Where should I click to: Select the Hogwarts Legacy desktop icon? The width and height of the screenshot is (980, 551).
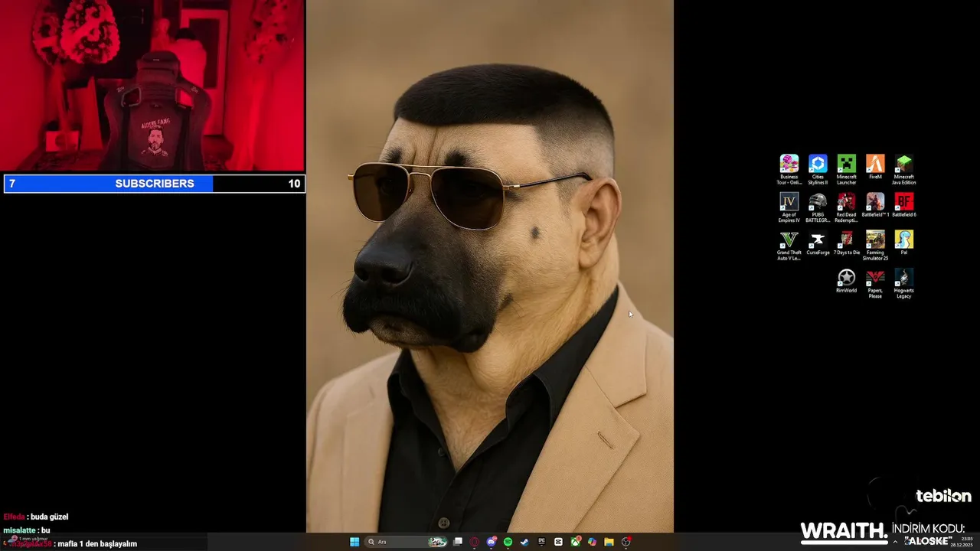[x=904, y=283]
